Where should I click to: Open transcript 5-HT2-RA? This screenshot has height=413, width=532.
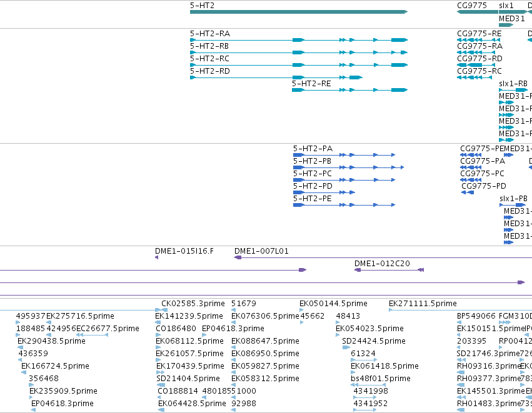(x=210, y=34)
